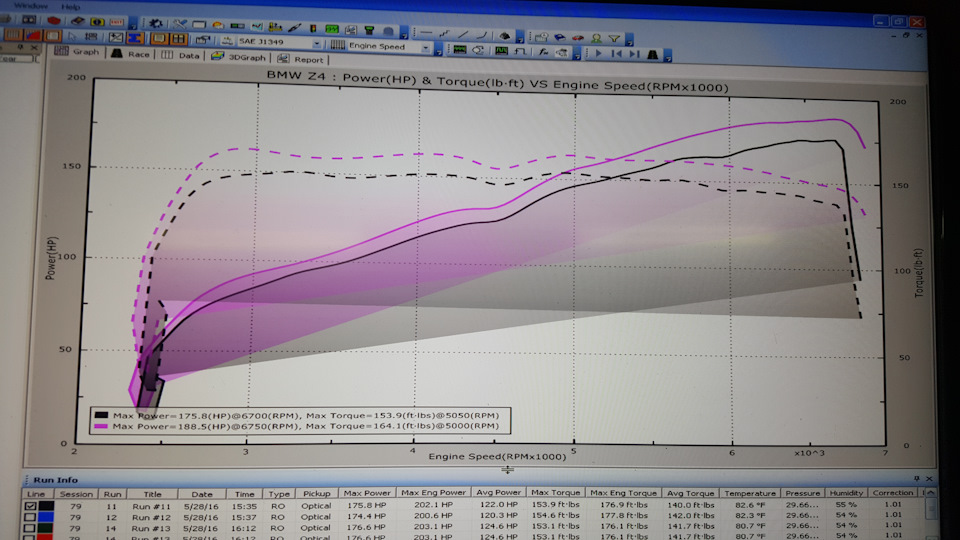Screen dimensions: 960x540
Task: Check the Run #12 line checkbox
Action: click(30, 517)
